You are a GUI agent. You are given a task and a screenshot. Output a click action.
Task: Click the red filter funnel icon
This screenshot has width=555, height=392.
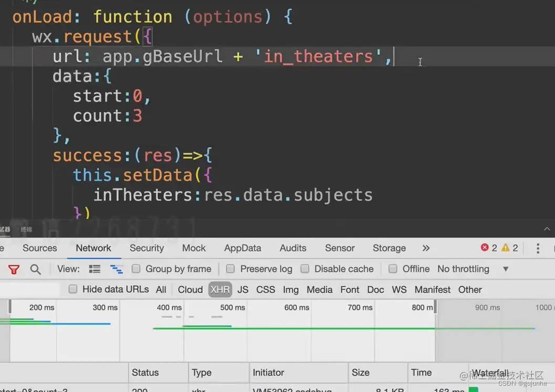coord(14,270)
